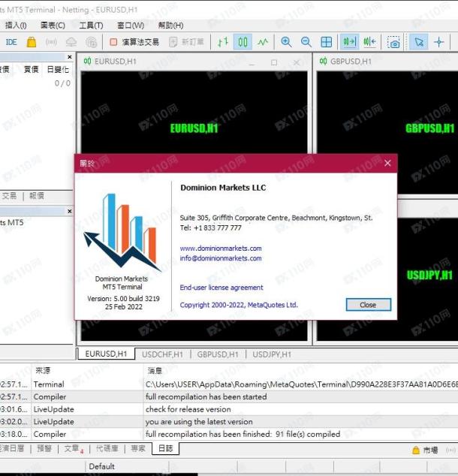Switch to the 代碼庫 toolbox tab
458x476 pixels.
click(107, 448)
